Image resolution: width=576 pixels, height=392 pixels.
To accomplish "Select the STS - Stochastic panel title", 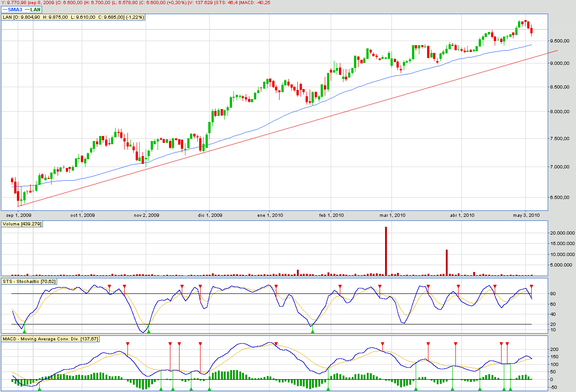I will pos(29,281).
